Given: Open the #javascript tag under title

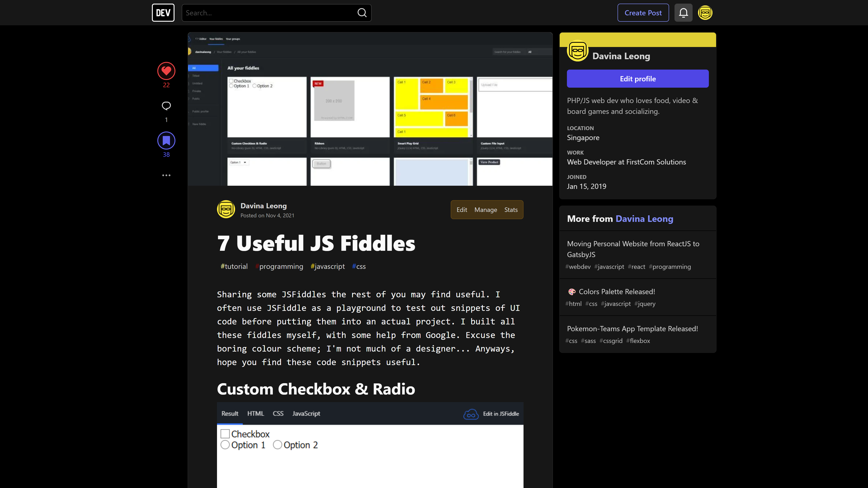Looking at the screenshot, I should (328, 266).
